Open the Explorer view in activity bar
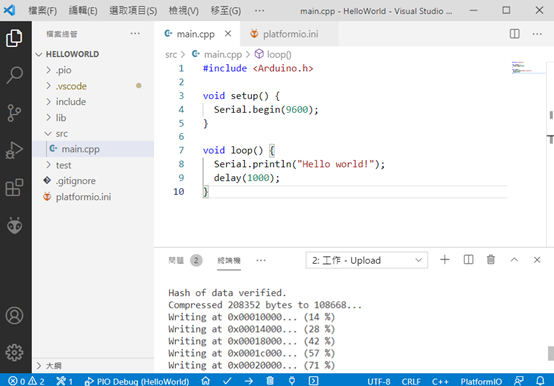554x386 pixels. tap(14, 38)
